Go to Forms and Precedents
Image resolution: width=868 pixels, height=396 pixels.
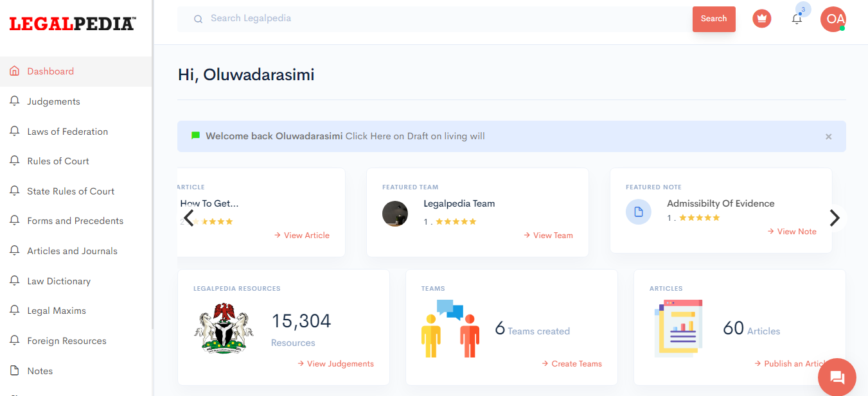(76, 221)
